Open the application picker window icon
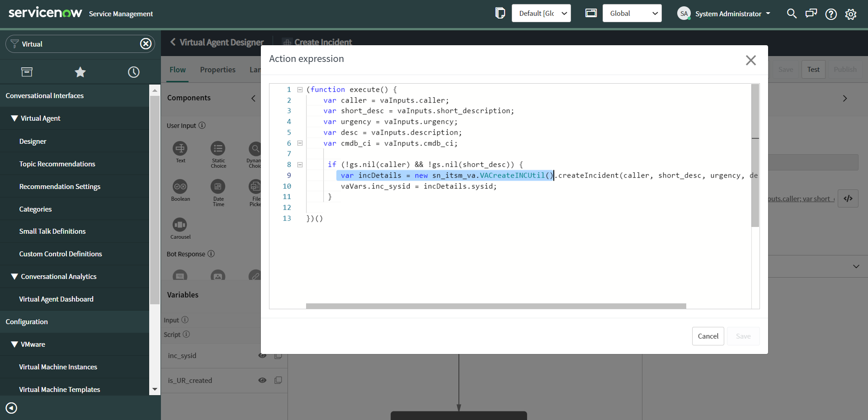Viewport: 868px width, 420px height. 591,13
